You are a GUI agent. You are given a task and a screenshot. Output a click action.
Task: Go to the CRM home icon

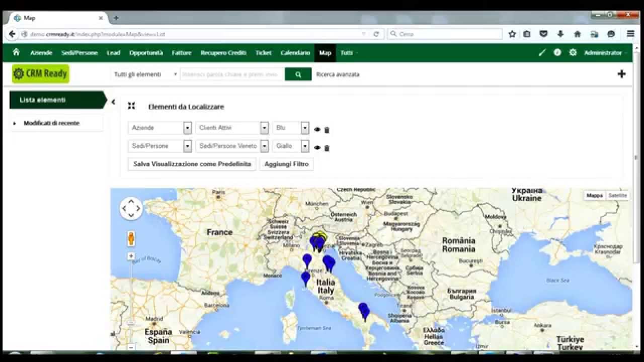[17, 52]
